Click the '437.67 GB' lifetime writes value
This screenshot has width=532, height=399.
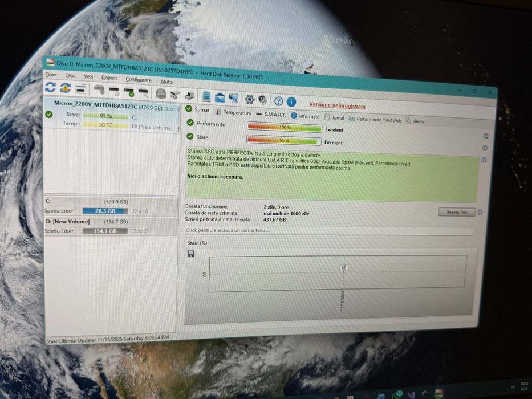point(274,220)
